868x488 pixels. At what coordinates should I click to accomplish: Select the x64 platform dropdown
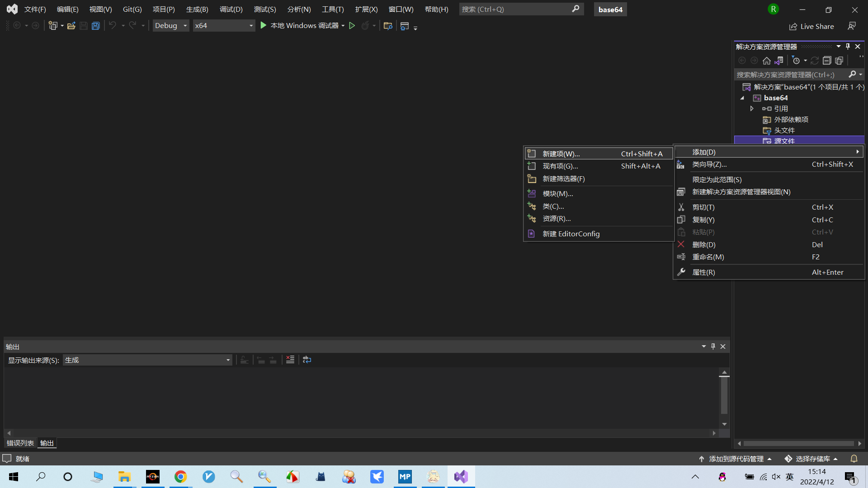[x=224, y=25]
